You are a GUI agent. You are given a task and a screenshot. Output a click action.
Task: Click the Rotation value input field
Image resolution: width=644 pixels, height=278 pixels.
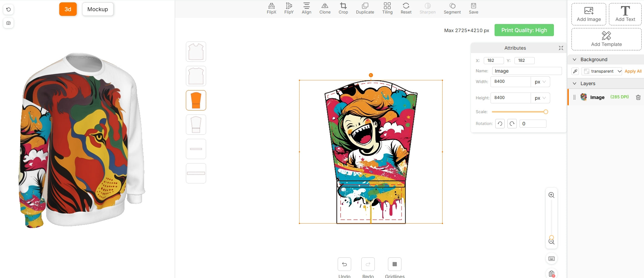click(x=533, y=124)
